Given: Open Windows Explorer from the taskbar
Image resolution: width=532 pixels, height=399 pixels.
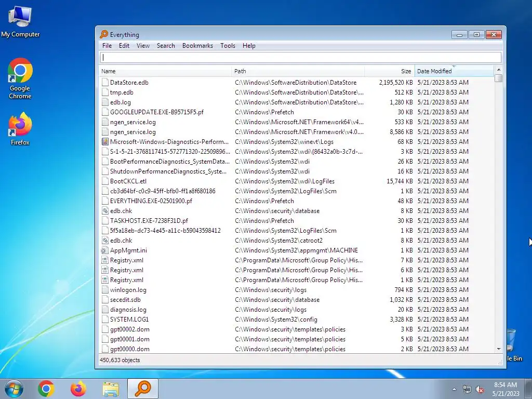Looking at the screenshot, I should (111, 389).
